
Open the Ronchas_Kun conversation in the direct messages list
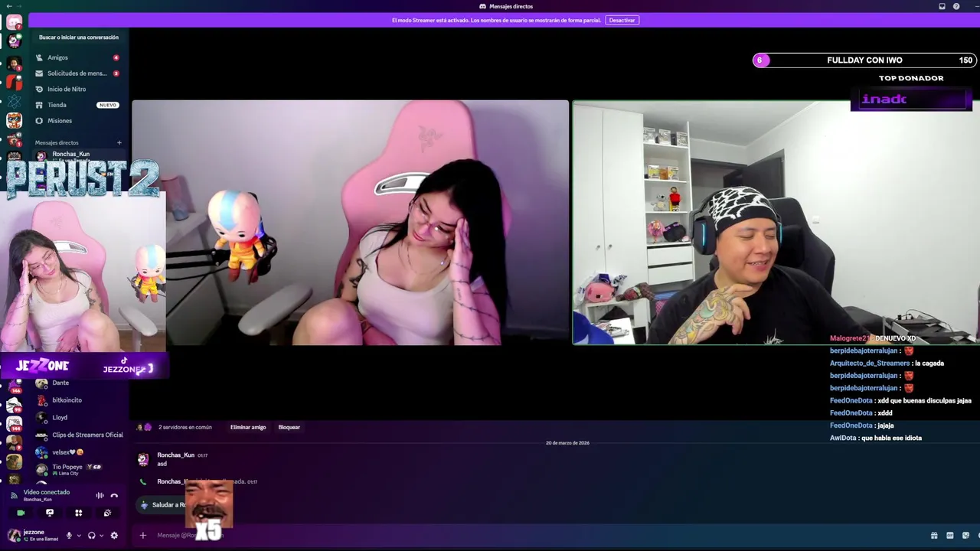pyautogui.click(x=77, y=155)
